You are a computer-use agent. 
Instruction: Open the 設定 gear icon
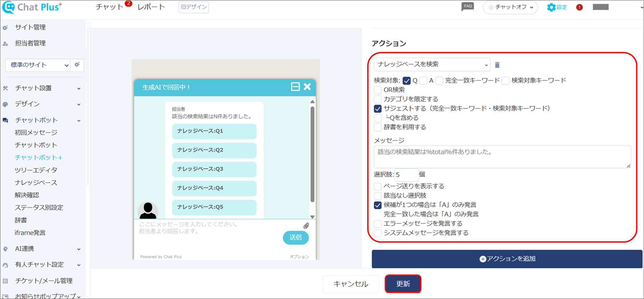point(551,7)
